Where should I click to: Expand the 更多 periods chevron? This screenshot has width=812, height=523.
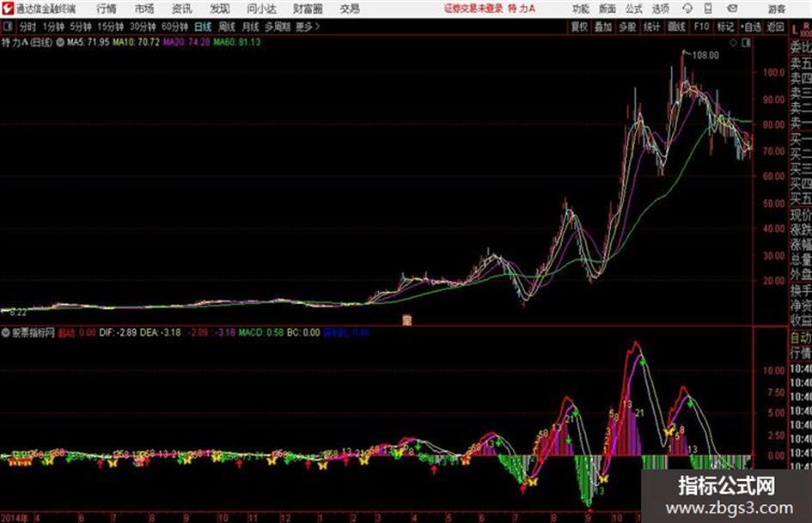(308, 27)
